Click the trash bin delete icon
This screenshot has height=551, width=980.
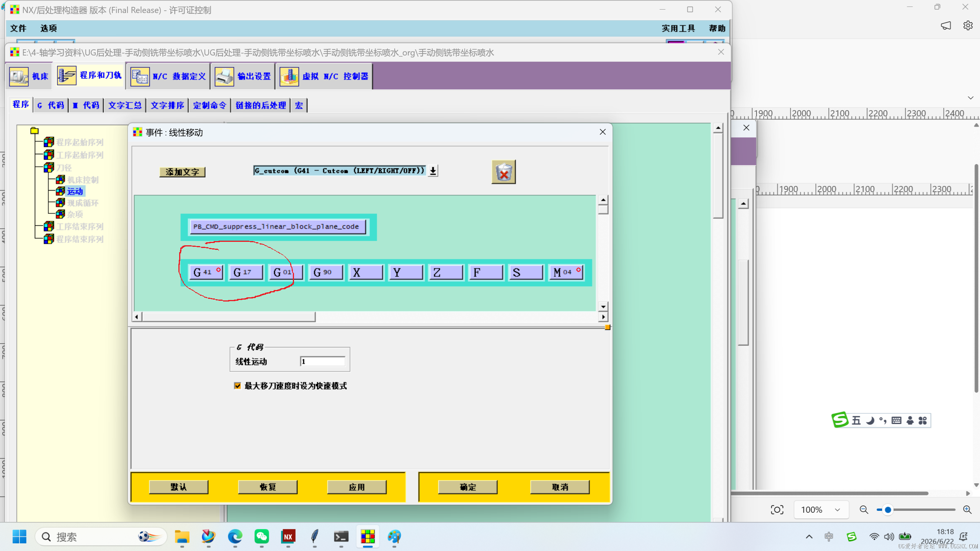[x=503, y=172]
